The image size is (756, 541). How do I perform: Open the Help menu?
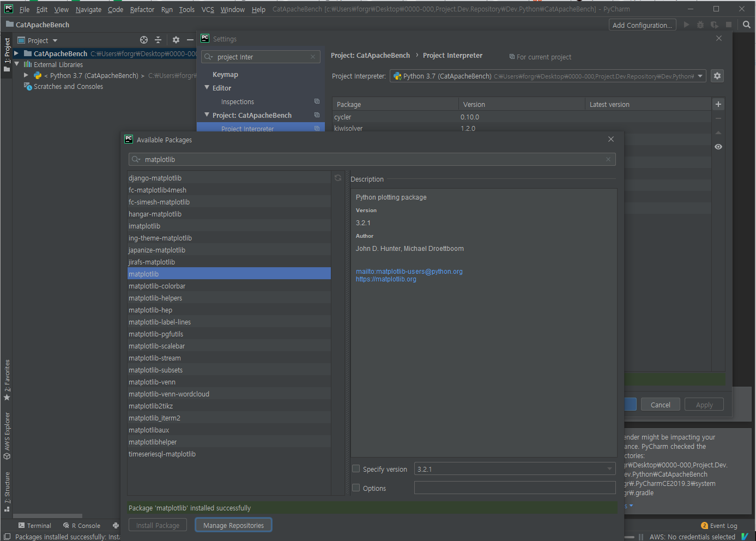coord(258,9)
